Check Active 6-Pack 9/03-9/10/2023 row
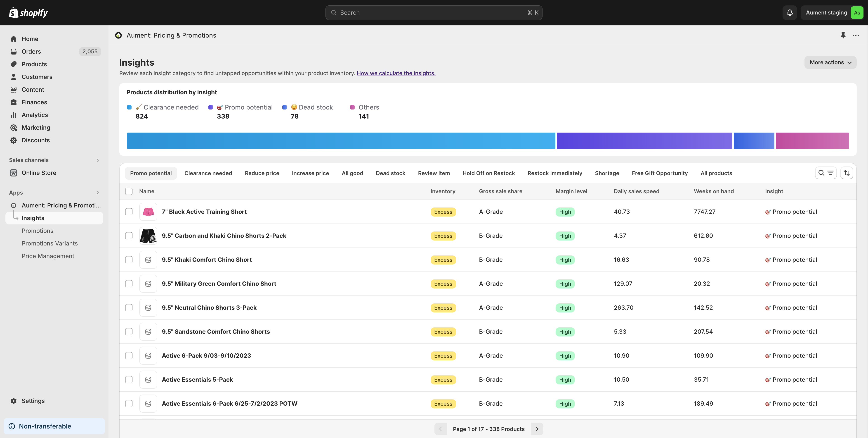This screenshot has height=438, width=868. click(x=129, y=356)
